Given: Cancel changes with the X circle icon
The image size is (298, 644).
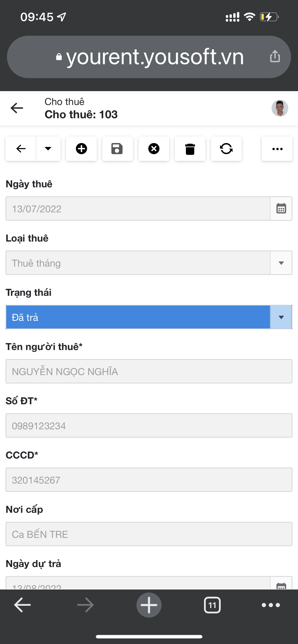Looking at the screenshot, I should (x=154, y=149).
